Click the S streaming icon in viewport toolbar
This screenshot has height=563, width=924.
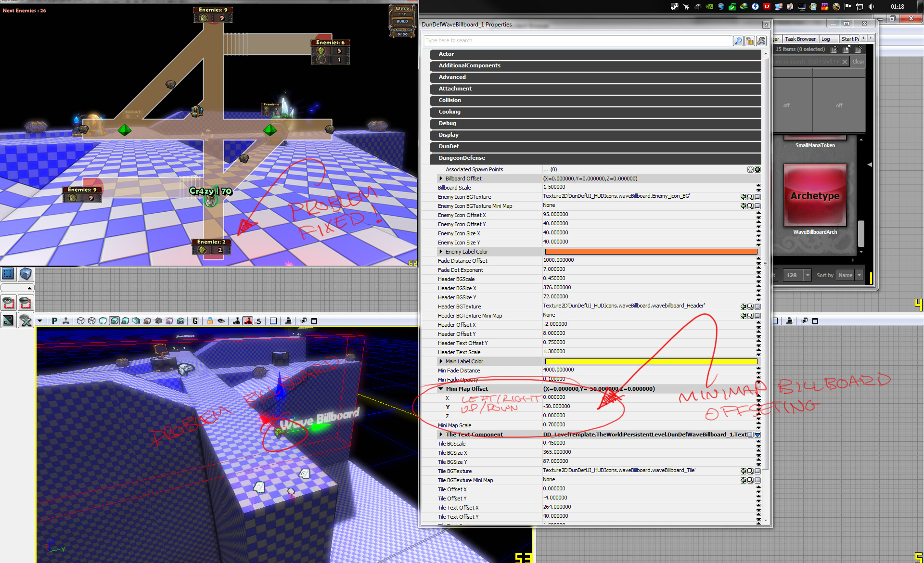[258, 321]
